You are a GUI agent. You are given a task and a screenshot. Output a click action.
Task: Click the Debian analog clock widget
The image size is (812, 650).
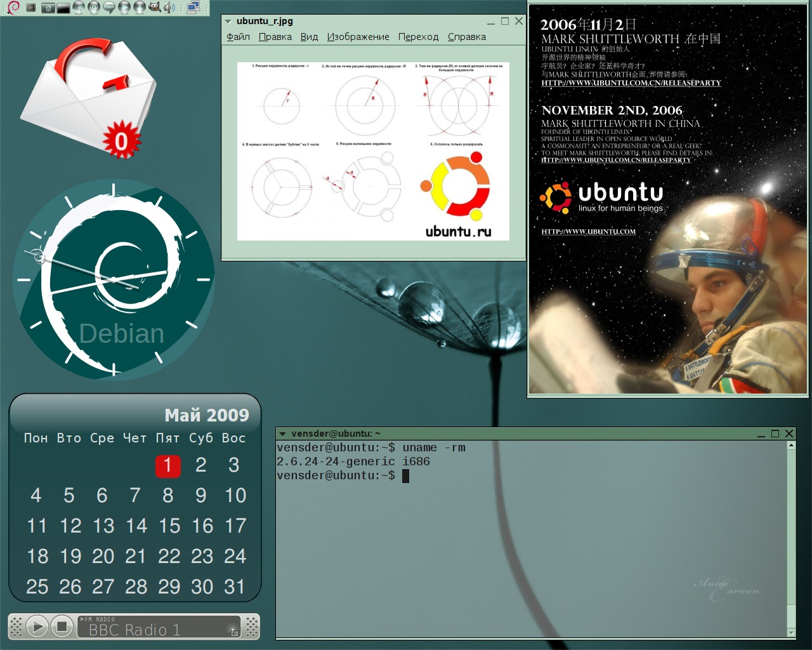[114, 279]
